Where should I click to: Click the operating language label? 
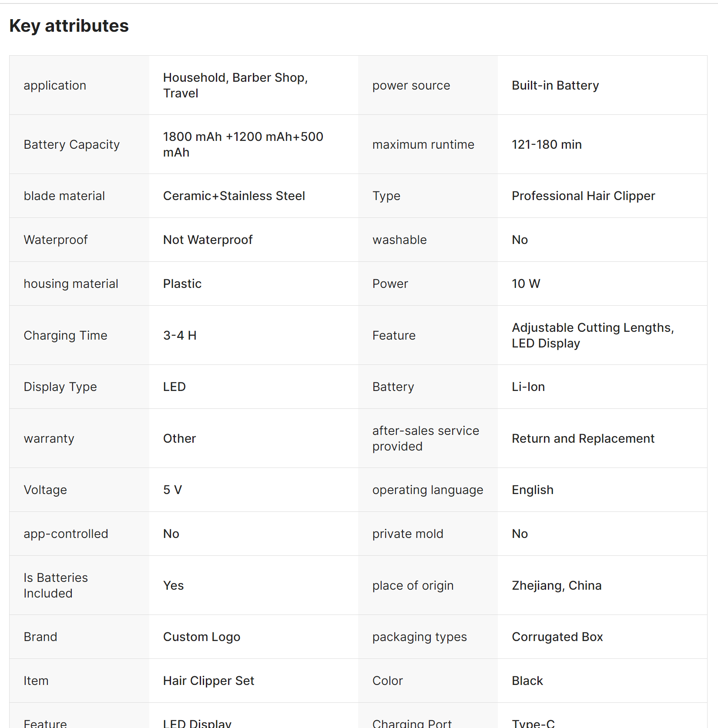click(x=427, y=490)
